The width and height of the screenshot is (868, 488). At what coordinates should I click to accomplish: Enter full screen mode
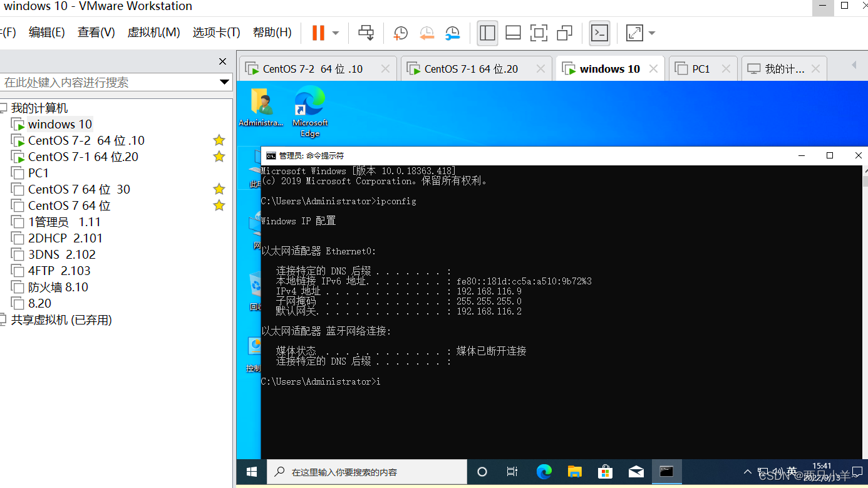539,33
